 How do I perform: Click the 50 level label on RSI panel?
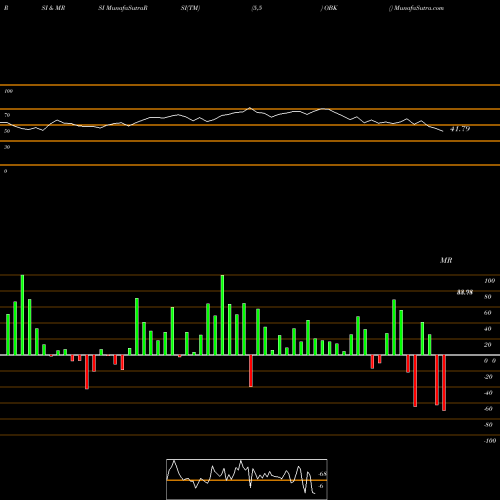click(x=7, y=131)
